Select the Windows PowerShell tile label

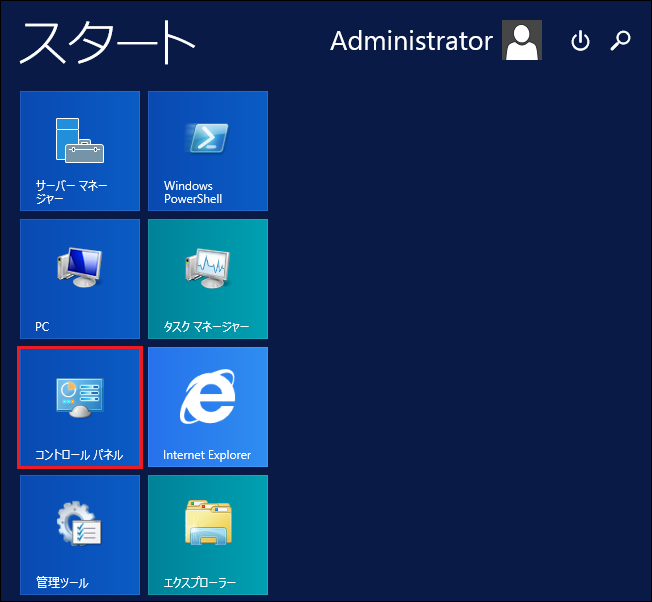point(193,192)
